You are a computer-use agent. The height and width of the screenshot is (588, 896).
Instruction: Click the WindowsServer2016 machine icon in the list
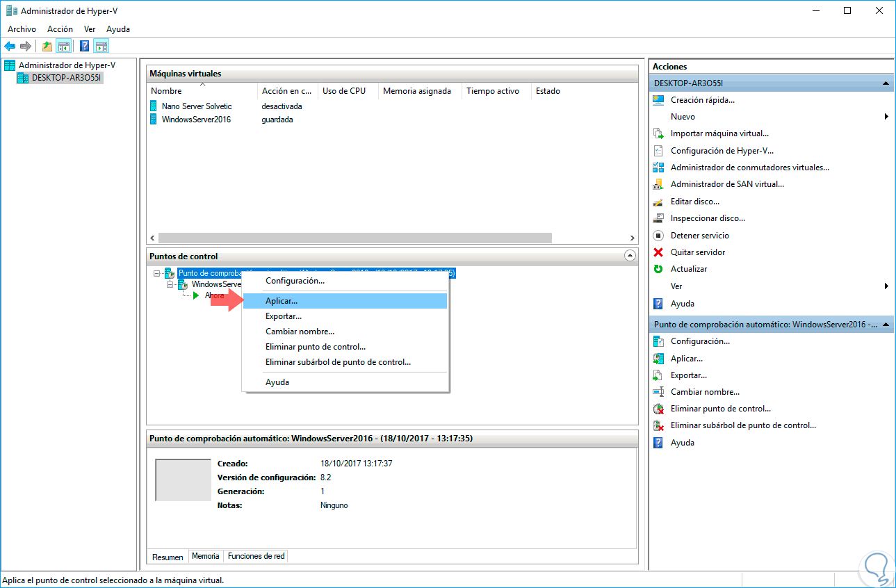pyautogui.click(x=154, y=120)
